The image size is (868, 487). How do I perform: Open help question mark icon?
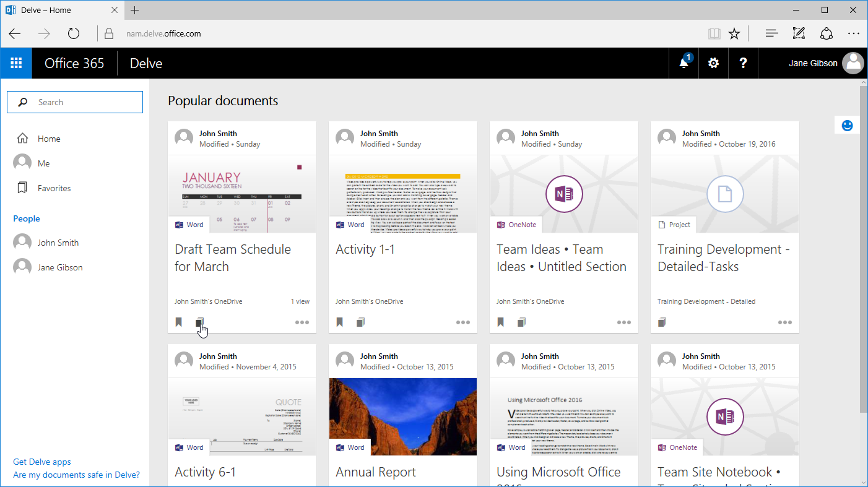click(744, 63)
